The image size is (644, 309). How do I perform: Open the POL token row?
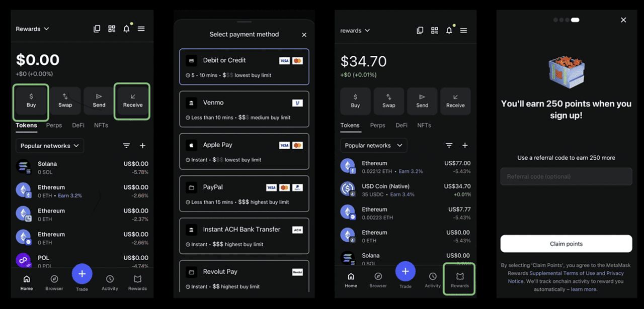click(x=82, y=261)
